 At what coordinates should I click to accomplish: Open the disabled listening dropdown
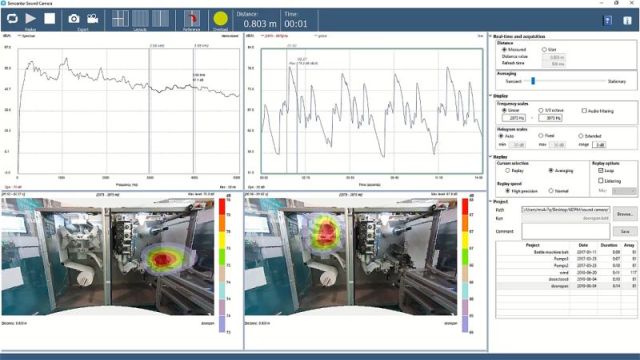click(624, 191)
